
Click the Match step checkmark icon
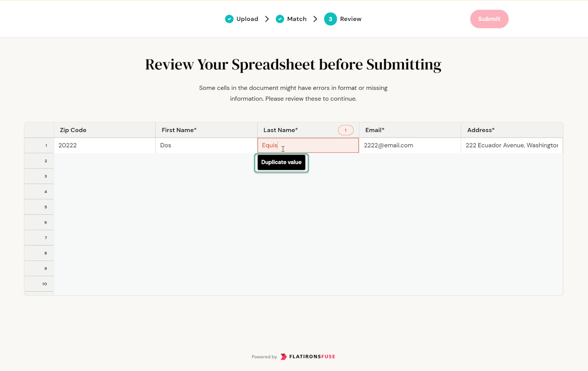click(280, 19)
